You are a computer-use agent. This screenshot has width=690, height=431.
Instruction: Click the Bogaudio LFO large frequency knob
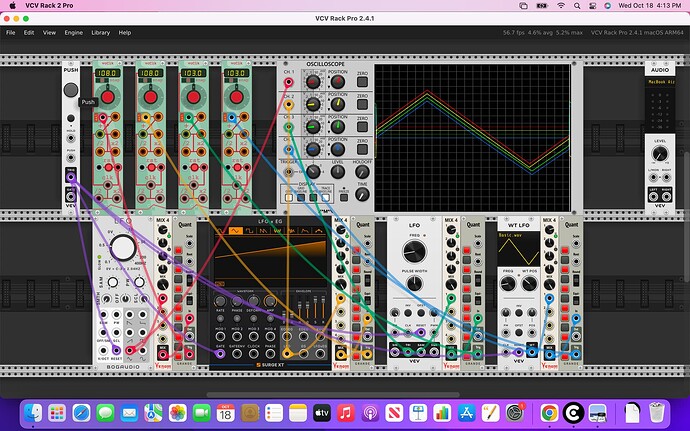click(x=123, y=248)
